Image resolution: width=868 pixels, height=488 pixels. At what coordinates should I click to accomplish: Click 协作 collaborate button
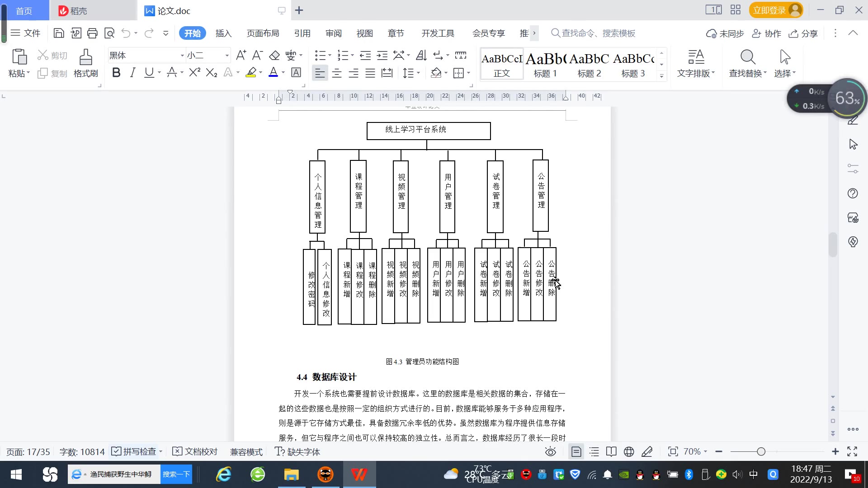coord(766,33)
